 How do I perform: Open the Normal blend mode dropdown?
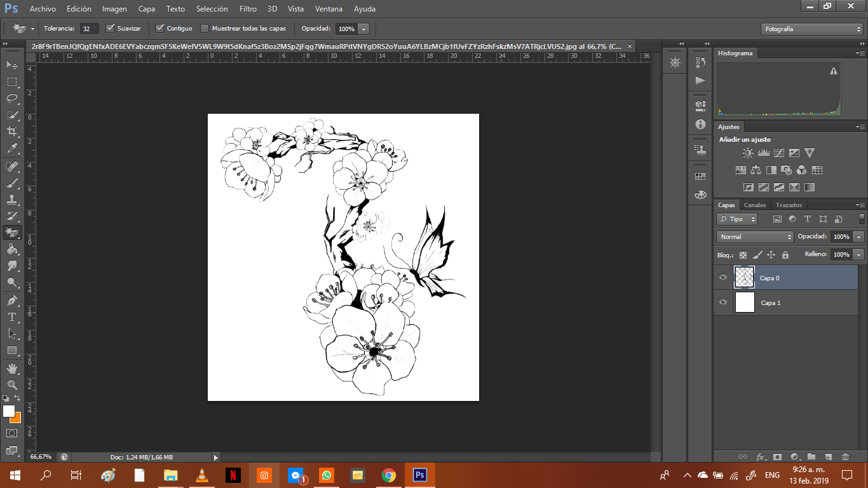click(x=756, y=237)
